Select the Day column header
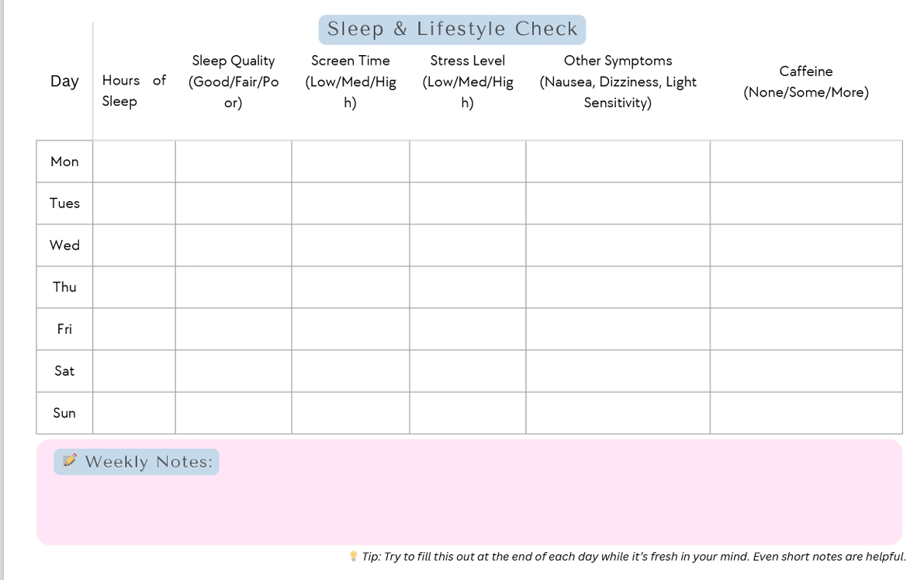The image size is (924, 580). pos(64,81)
